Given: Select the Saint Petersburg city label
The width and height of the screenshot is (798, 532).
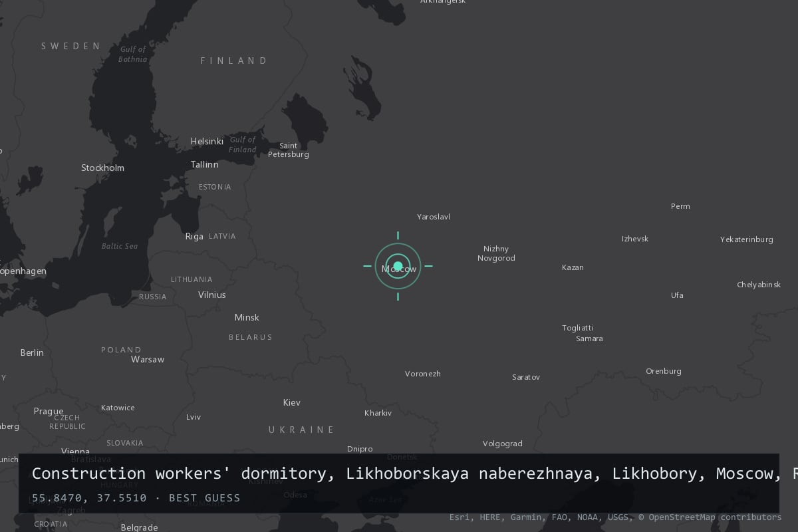Looking at the screenshot, I should pyautogui.click(x=289, y=150).
